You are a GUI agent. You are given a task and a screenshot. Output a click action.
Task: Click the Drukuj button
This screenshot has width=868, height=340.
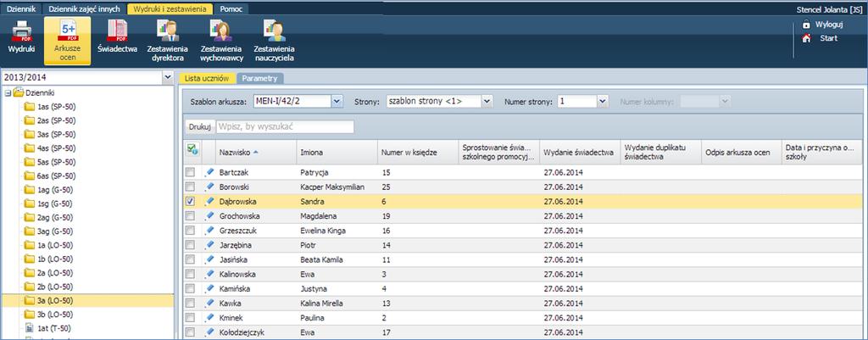(x=200, y=127)
